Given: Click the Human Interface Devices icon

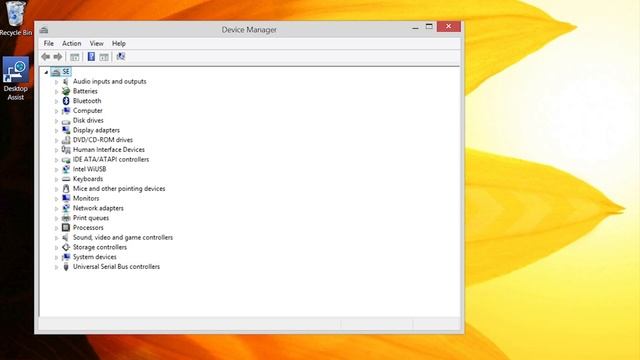Looking at the screenshot, I should coord(66,150).
